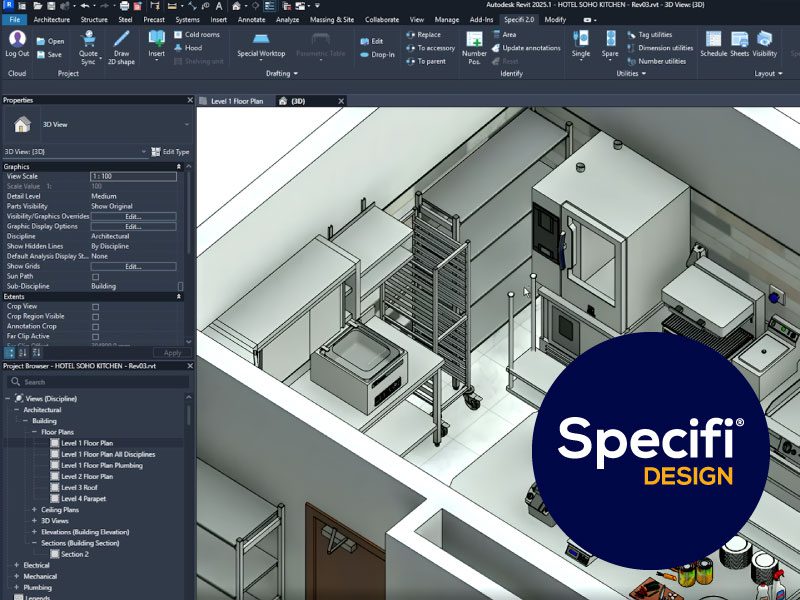Screen dimensions: 800x600
Task: Open the Visibility layout tool
Action: click(x=764, y=44)
